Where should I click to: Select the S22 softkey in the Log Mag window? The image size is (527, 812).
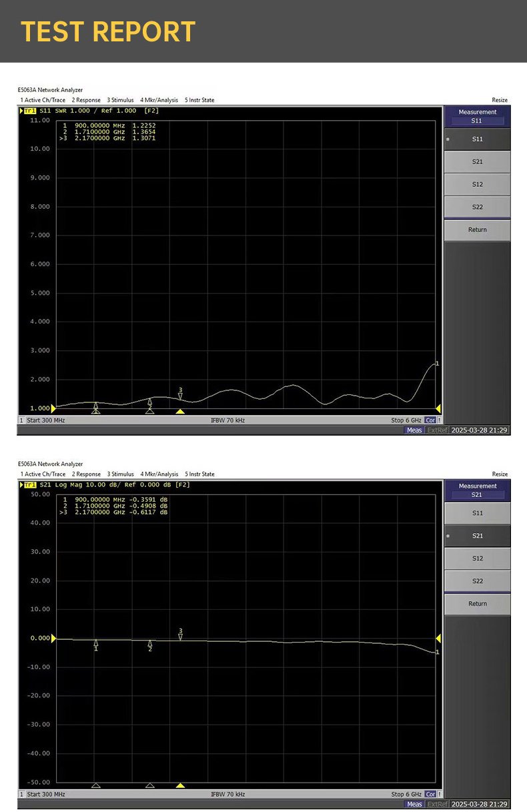[477, 581]
